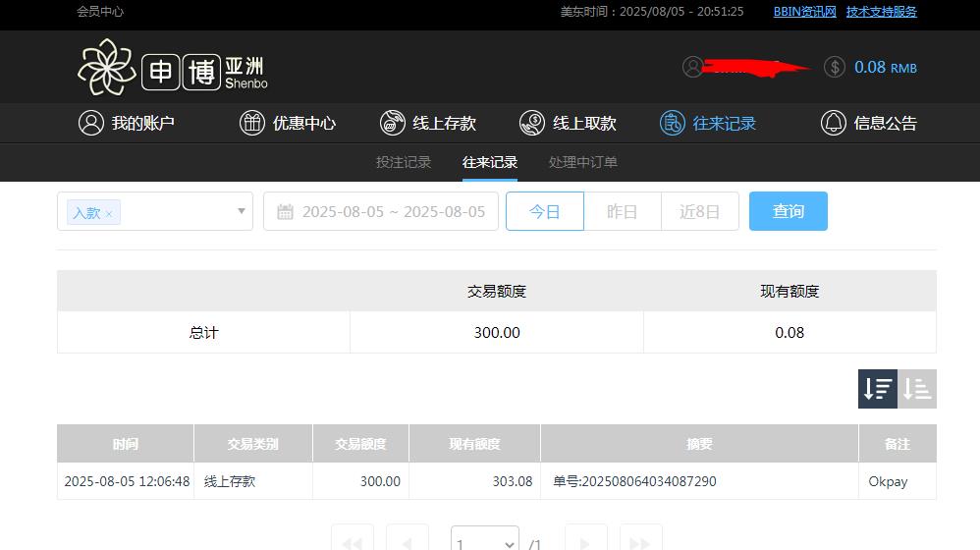
Task: Open 往来记录 main menu item
Action: (x=707, y=123)
